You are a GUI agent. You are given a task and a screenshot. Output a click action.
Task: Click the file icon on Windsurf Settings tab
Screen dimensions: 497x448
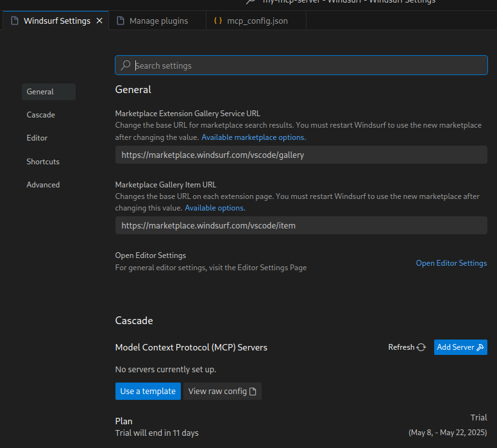15,21
